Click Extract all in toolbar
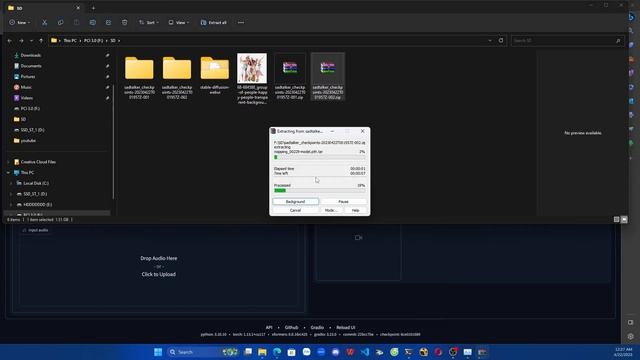 click(x=213, y=22)
